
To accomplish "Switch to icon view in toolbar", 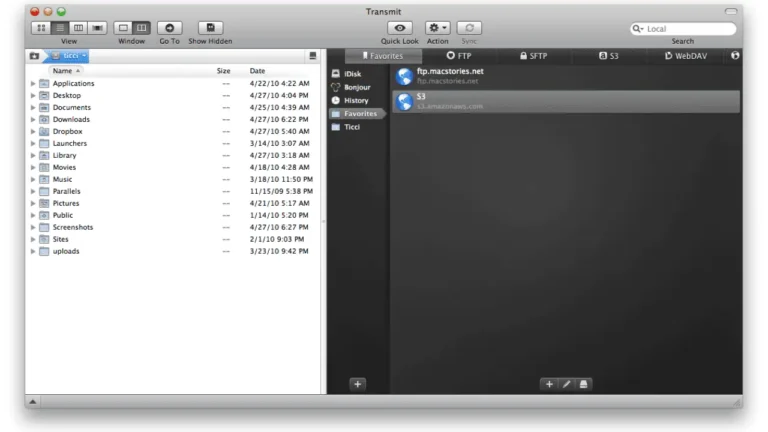I will [41, 28].
